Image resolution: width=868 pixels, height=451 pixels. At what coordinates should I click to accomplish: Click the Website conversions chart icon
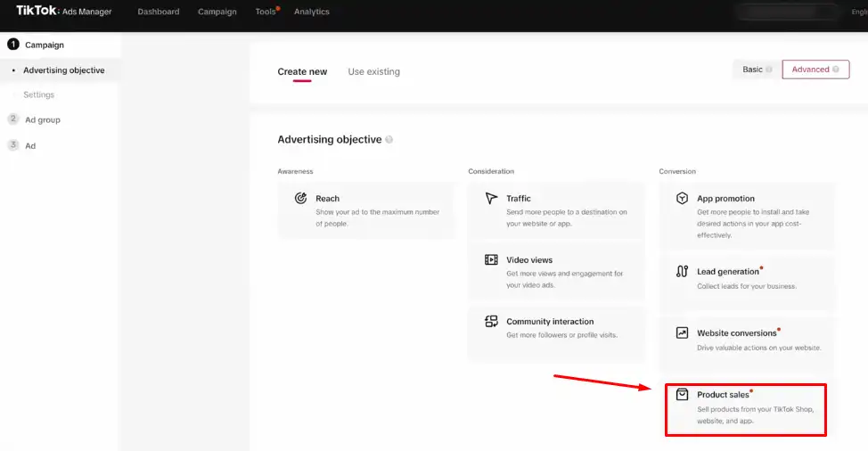(x=682, y=332)
